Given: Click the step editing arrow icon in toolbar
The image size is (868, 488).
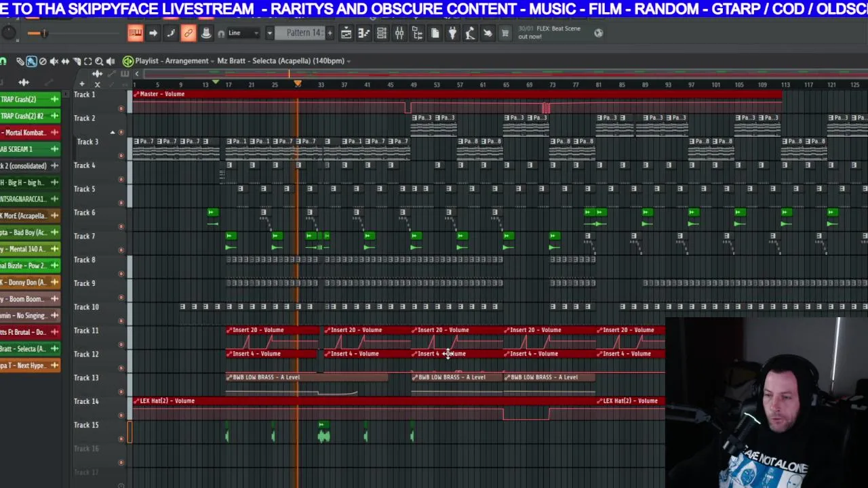Looking at the screenshot, I should coord(153,33).
